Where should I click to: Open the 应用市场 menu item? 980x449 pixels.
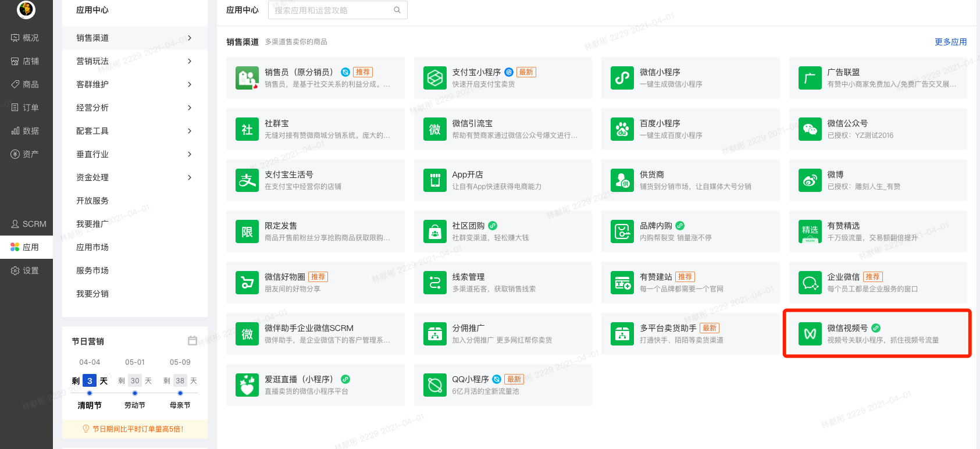point(92,247)
